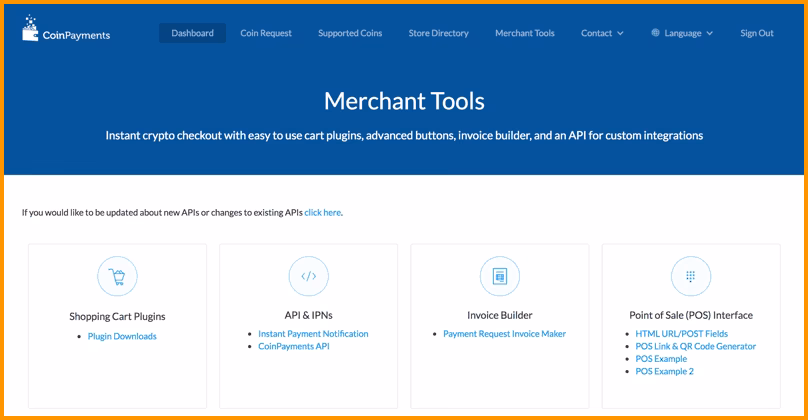The height and width of the screenshot is (420, 808).
Task: Open POS Link & QR Code Generator
Action: [x=695, y=346]
